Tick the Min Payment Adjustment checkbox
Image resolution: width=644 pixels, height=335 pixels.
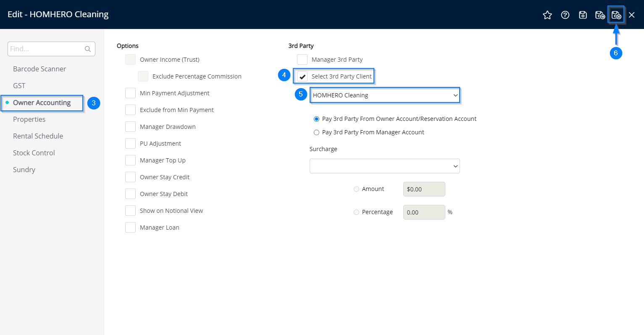pyautogui.click(x=130, y=93)
